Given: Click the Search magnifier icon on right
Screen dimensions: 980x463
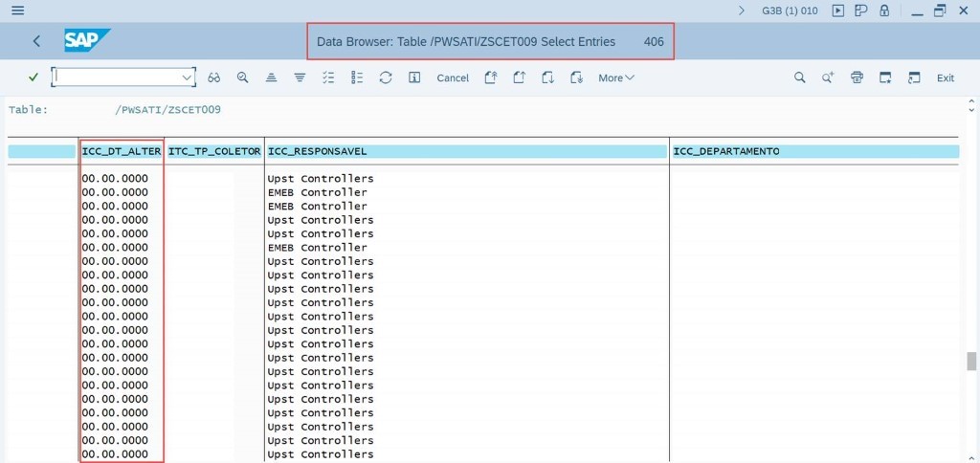Looking at the screenshot, I should tap(800, 77).
